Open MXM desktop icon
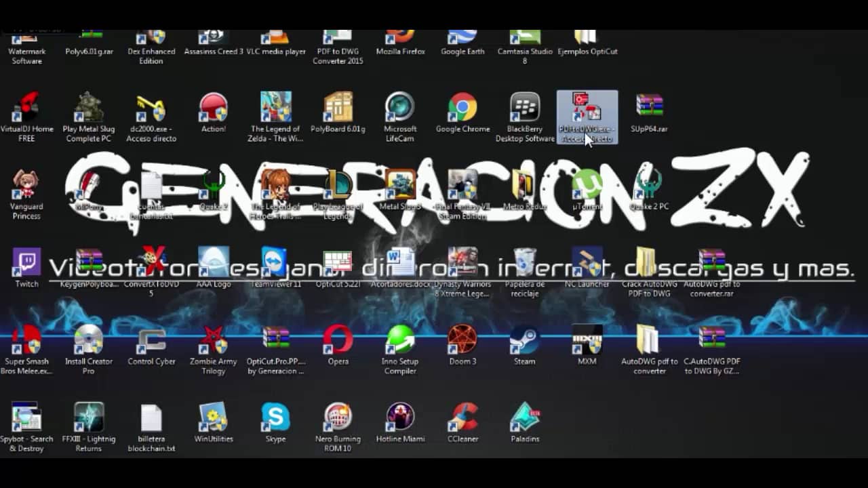Image resolution: width=868 pixels, height=488 pixels. point(587,340)
